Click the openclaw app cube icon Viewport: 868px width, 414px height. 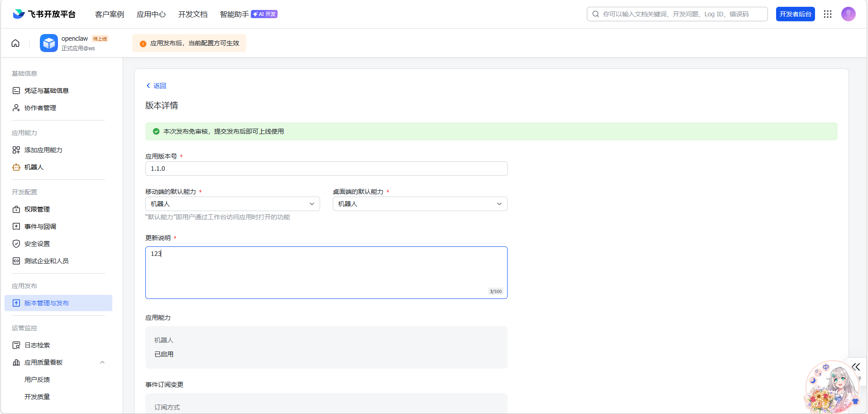pos(49,43)
